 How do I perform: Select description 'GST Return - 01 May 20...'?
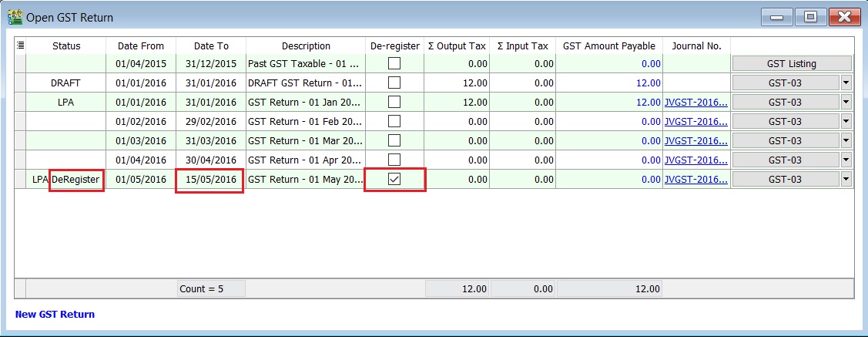click(306, 180)
